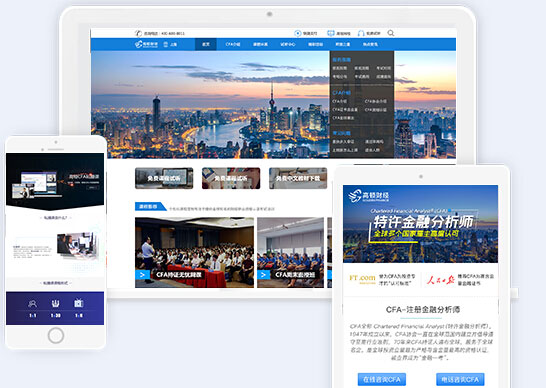Tap the TV icon in the phone's purple bar
546x388 pixels.
79,304
